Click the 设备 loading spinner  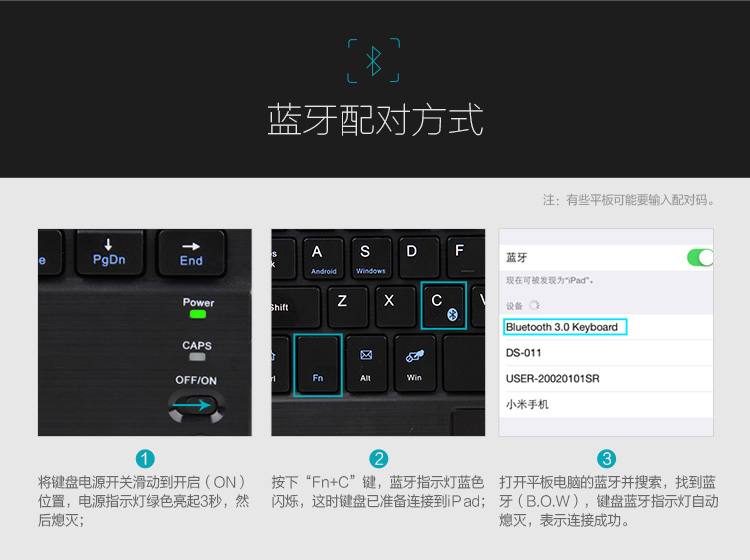click(534, 305)
